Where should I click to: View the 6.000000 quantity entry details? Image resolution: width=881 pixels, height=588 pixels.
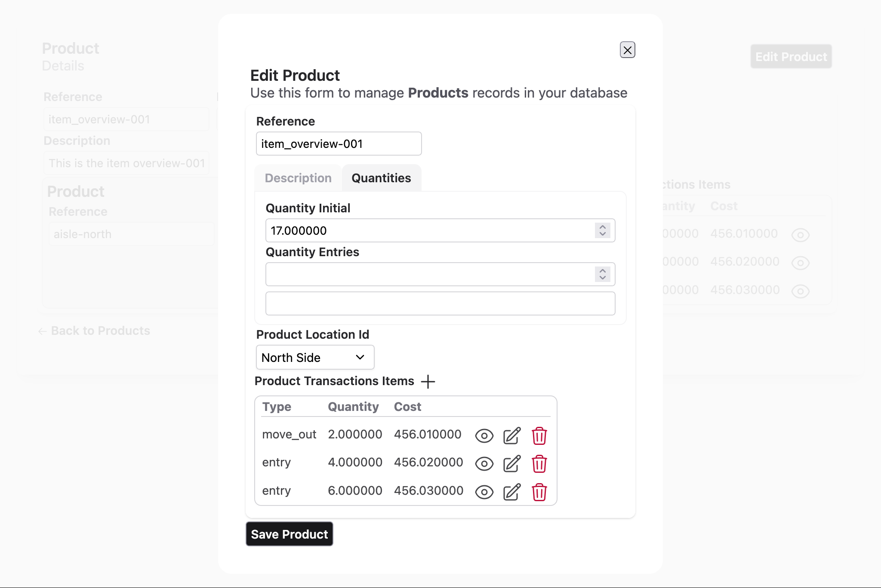point(484,492)
